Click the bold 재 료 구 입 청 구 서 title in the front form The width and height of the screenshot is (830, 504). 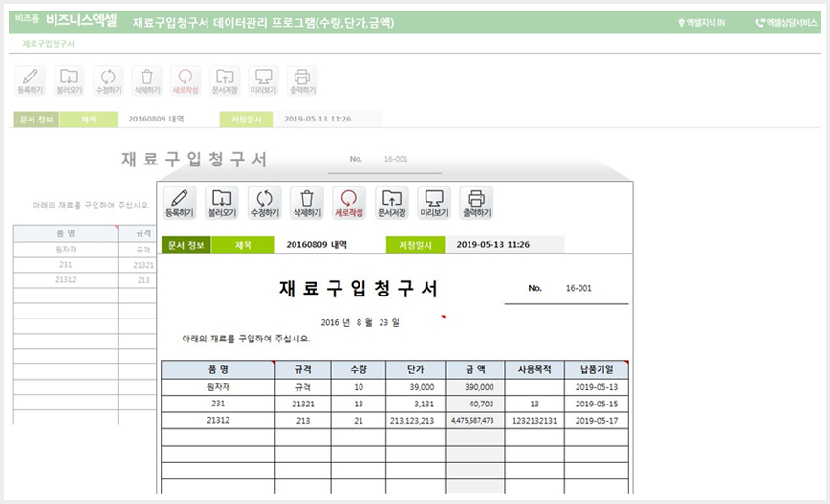pyautogui.click(x=359, y=289)
